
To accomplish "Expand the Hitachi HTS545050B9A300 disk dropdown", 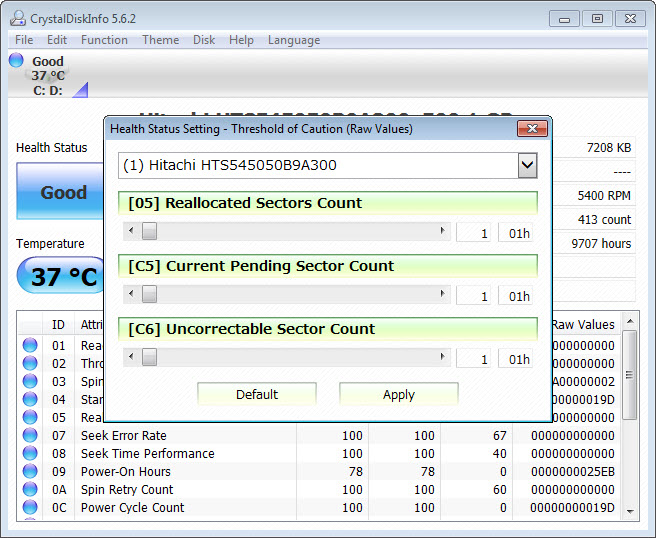I will [x=527, y=165].
